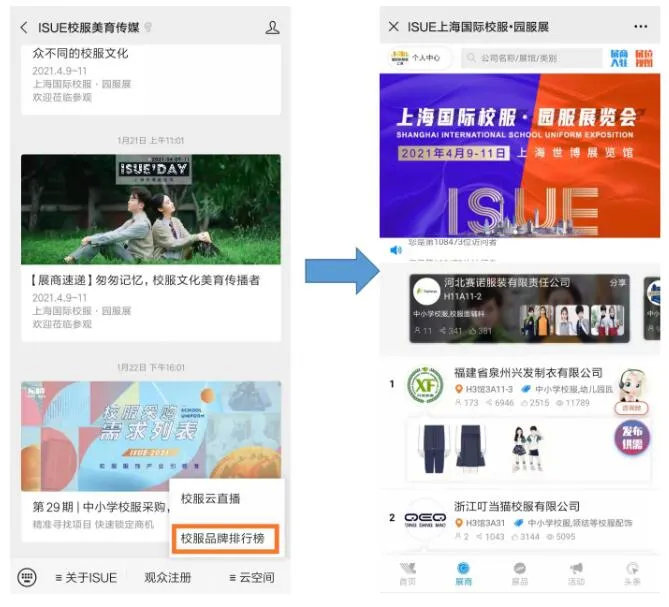
Task: Tap the view count 5095 on 叮当猫
Action: coord(561,537)
